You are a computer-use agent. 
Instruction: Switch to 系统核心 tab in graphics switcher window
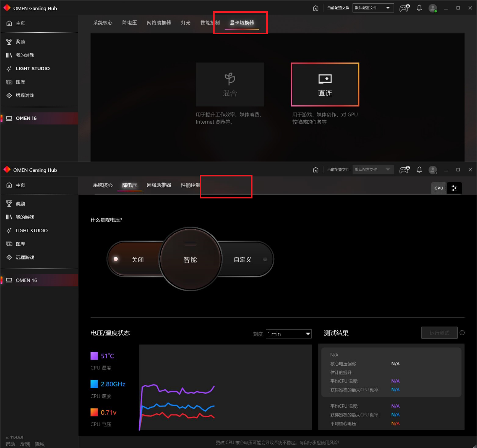(103, 23)
